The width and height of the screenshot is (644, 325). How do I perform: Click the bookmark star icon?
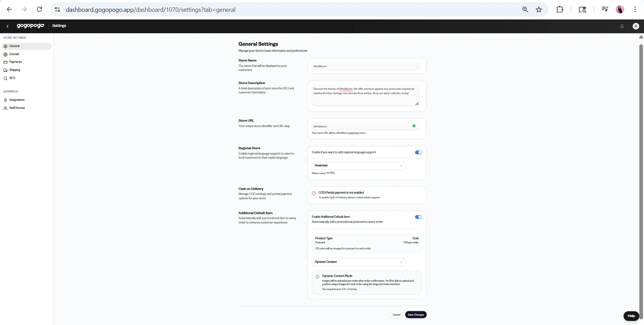[x=539, y=9]
